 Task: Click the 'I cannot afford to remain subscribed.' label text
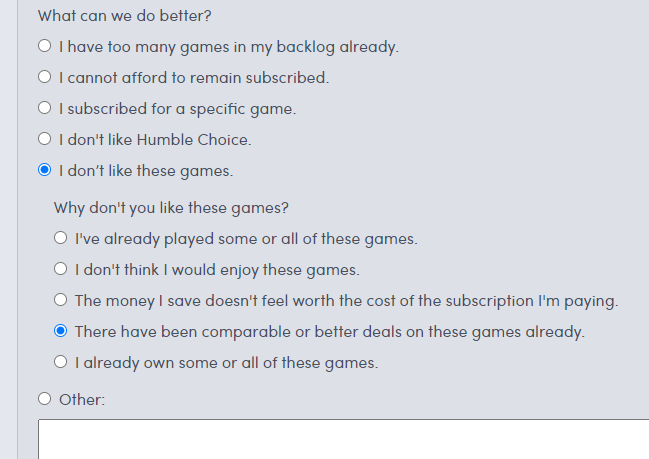[194, 78]
